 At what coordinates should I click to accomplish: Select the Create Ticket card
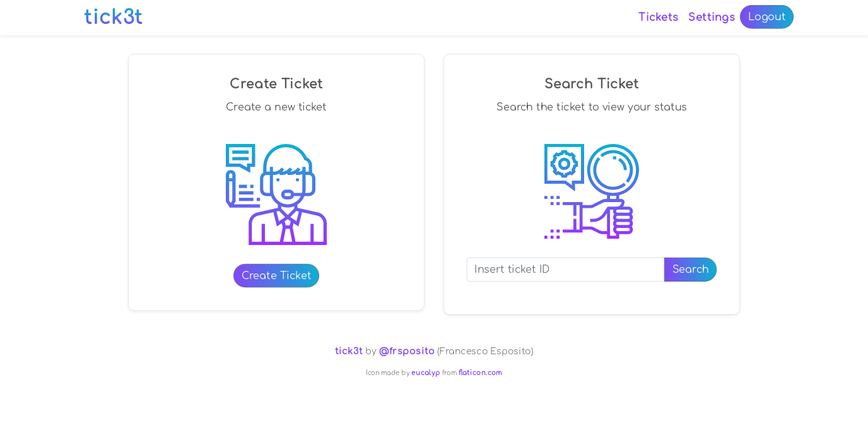(x=276, y=182)
